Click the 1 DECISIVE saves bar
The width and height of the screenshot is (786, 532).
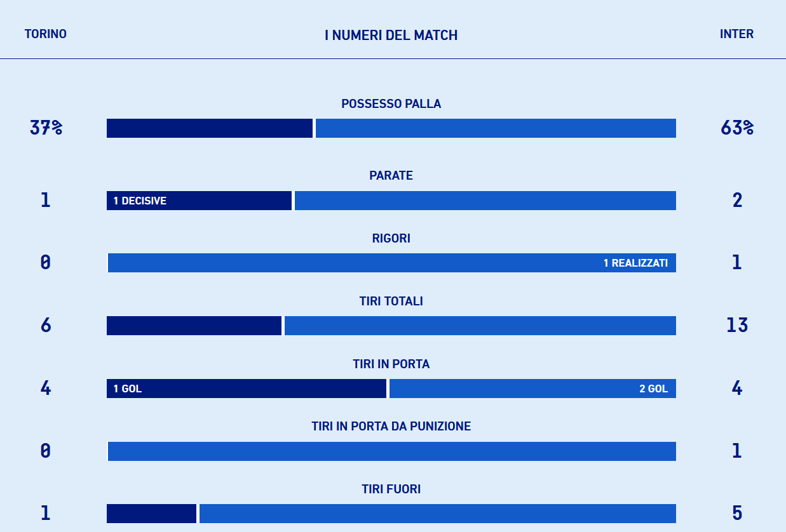(x=199, y=201)
